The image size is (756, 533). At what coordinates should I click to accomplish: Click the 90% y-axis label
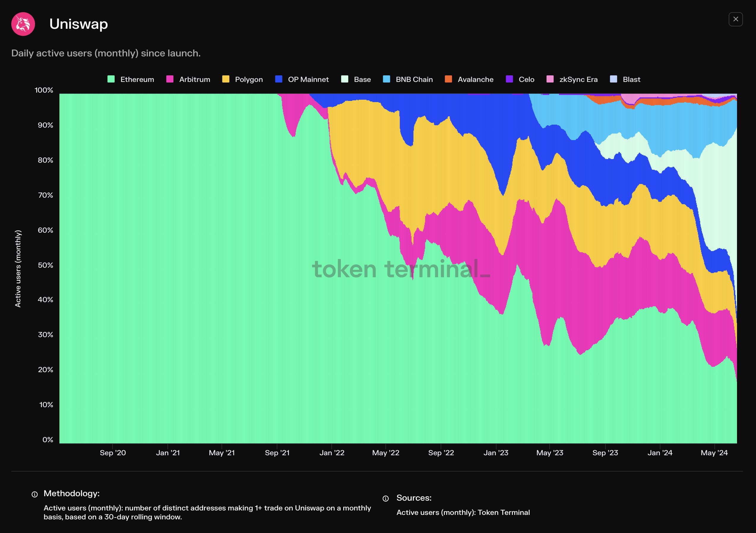45,125
